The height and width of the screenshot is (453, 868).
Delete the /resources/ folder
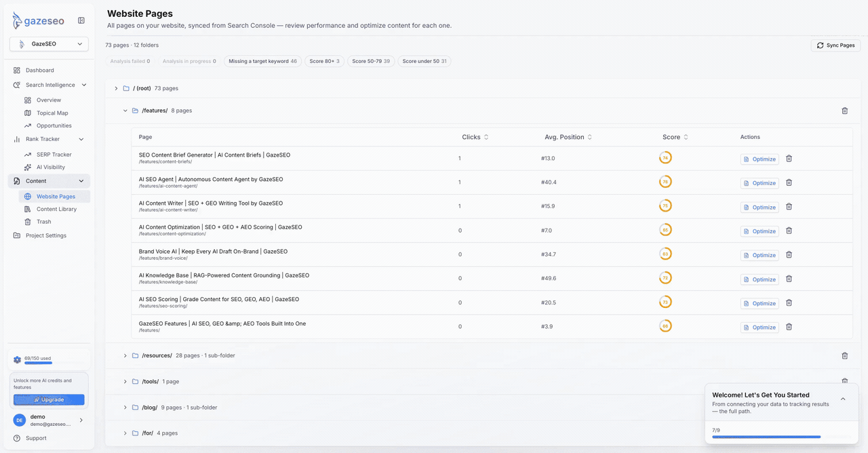click(845, 356)
